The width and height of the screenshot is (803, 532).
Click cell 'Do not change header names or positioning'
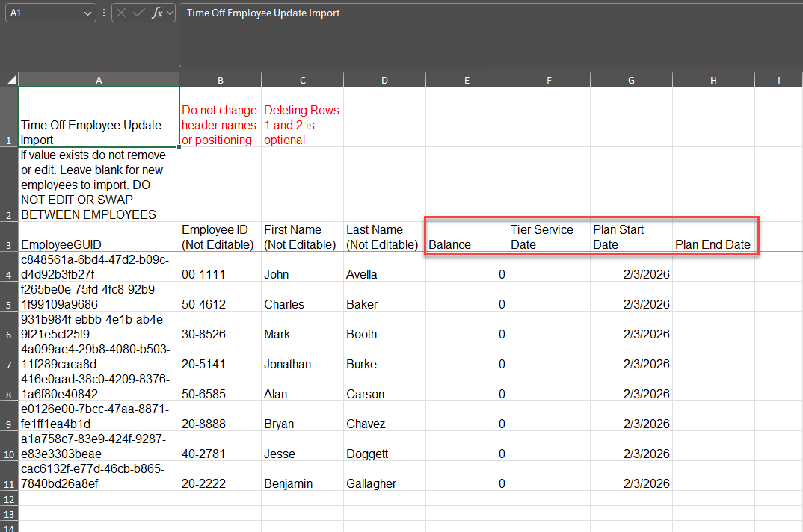(221, 117)
